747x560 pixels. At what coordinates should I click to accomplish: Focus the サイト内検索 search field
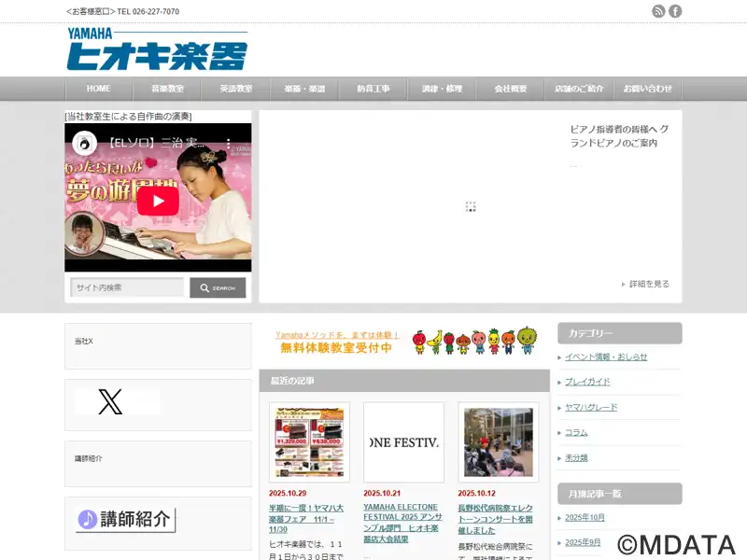point(127,287)
